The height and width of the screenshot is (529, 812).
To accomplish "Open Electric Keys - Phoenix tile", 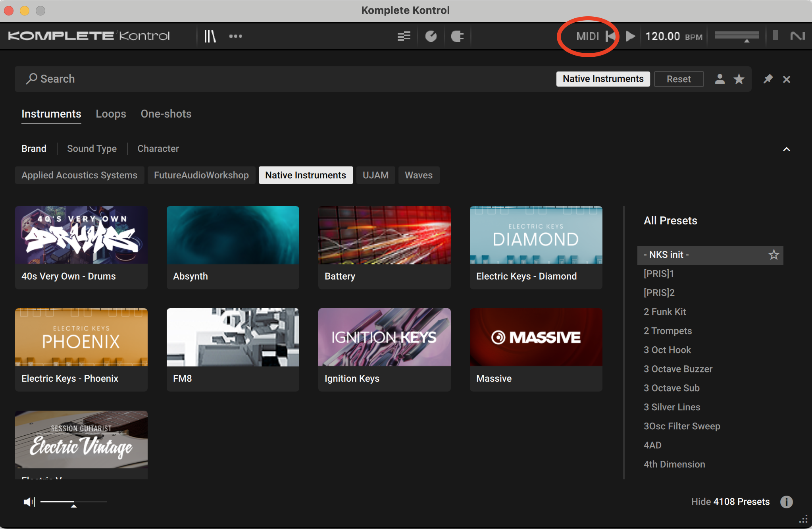I will (81, 349).
